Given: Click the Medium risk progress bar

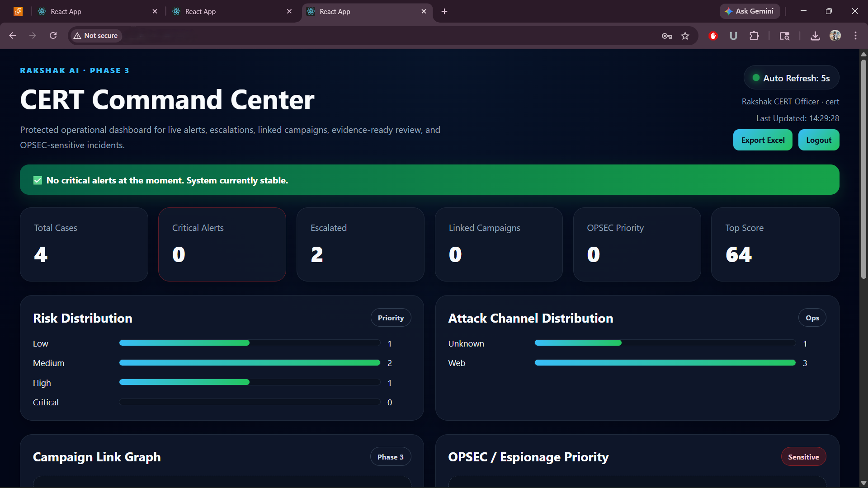Looking at the screenshot, I should (x=250, y=362).
